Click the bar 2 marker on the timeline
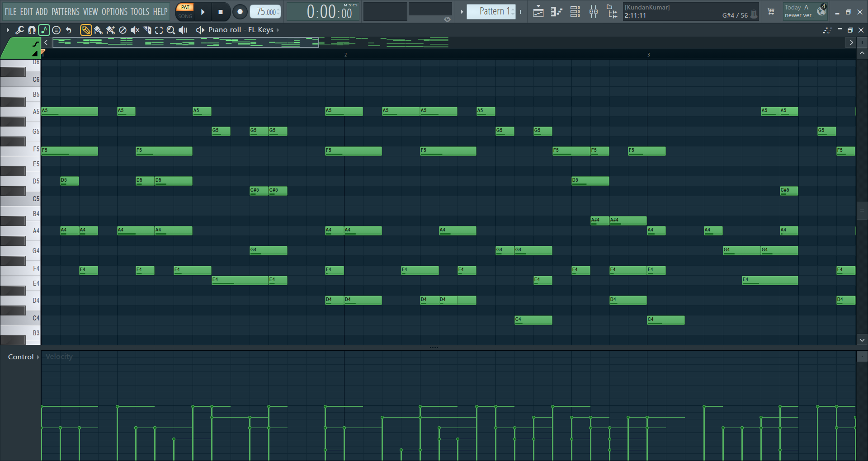 345,55
